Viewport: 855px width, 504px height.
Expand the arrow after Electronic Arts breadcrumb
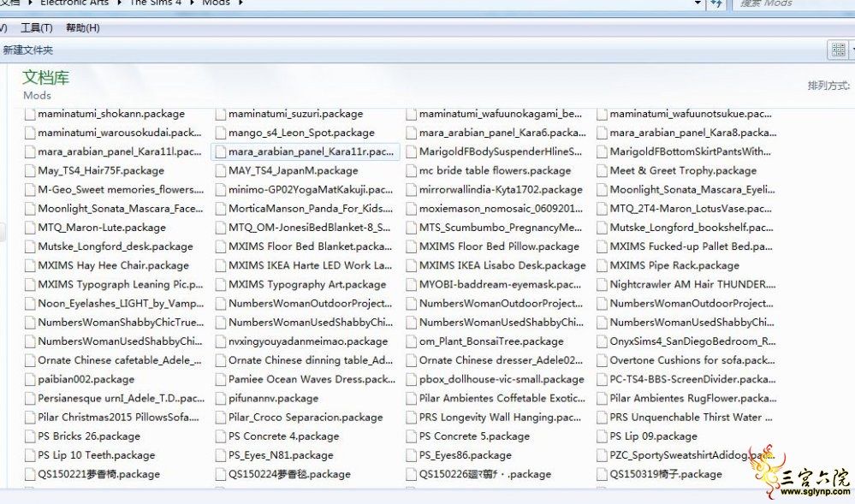pos(120,3)
